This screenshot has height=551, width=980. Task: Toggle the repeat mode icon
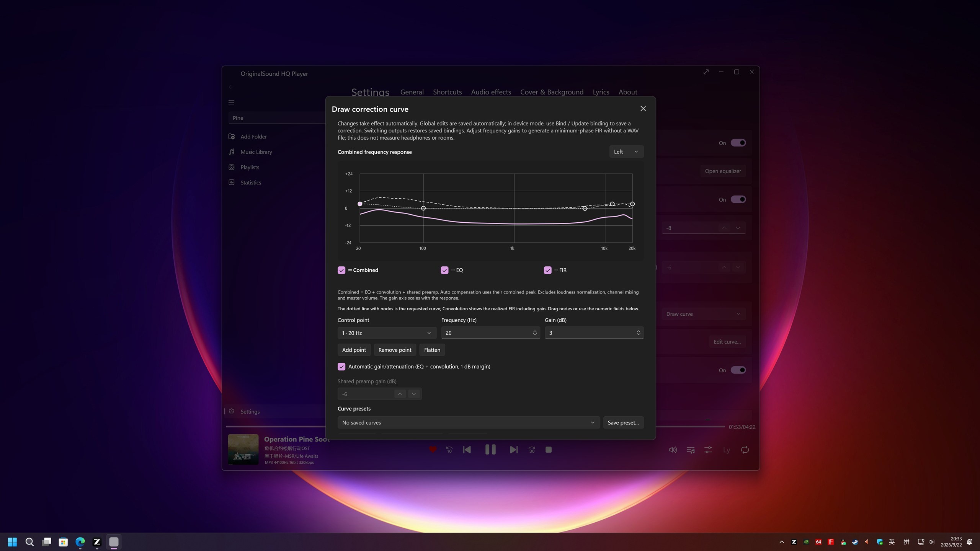[x=745, y=450]
